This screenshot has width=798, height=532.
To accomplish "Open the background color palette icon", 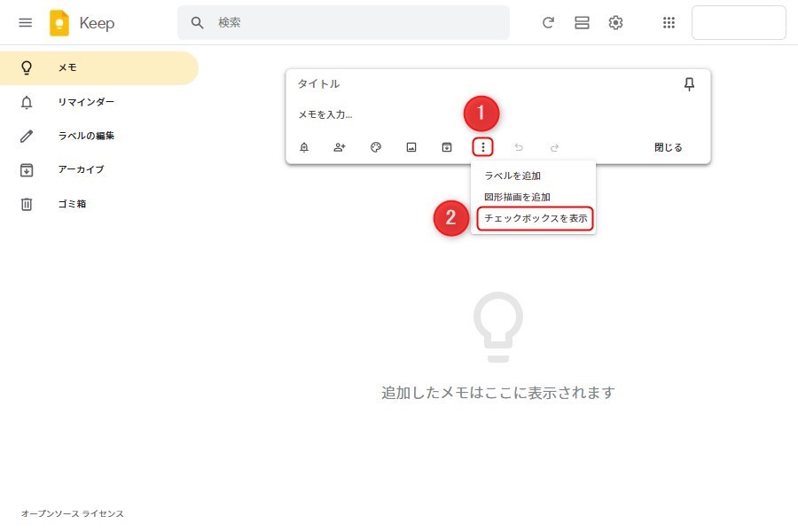I will coord(376,147).
